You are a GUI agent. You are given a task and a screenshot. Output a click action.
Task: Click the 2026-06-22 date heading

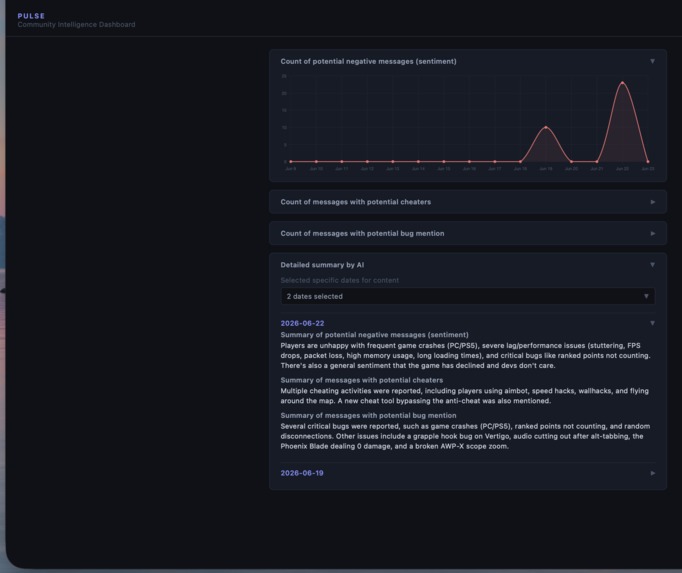(302, 323)
